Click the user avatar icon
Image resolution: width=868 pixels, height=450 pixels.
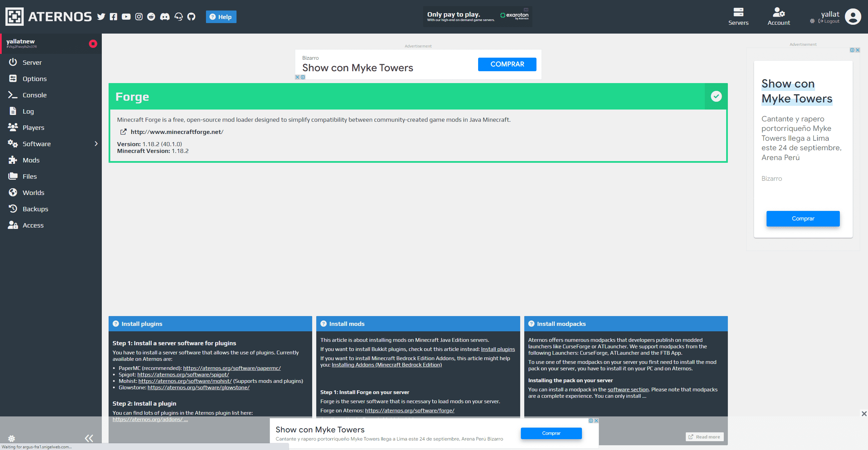(853, 17)
